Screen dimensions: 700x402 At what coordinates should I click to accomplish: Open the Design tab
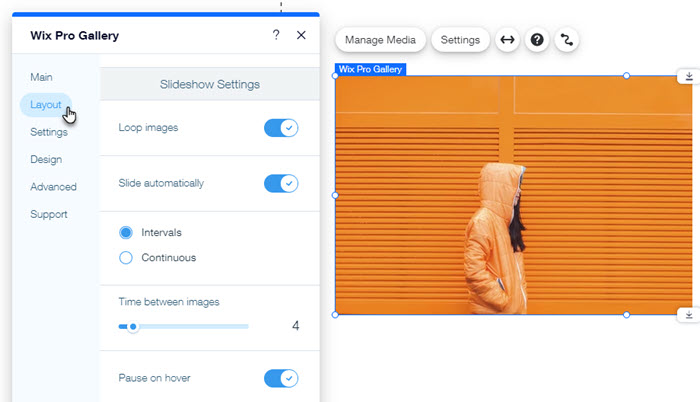46,159
